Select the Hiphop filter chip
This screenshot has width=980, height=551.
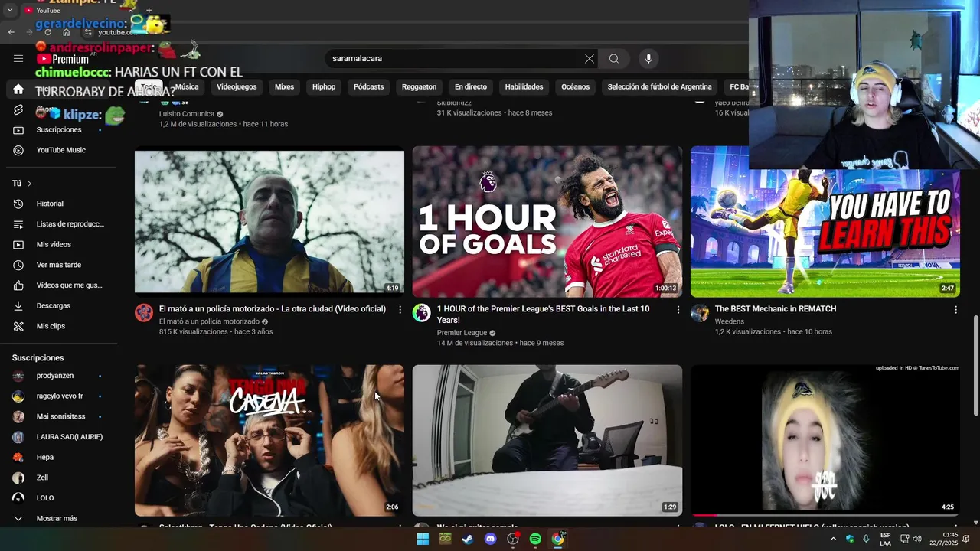324,86
